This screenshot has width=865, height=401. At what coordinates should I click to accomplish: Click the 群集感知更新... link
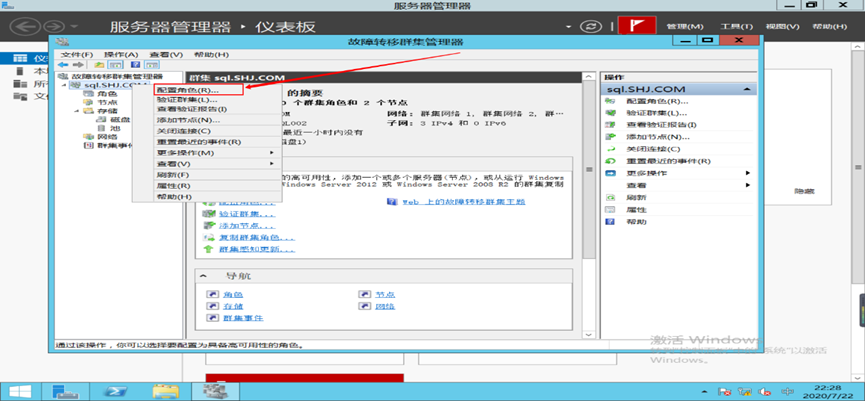(x=257, y=249)
